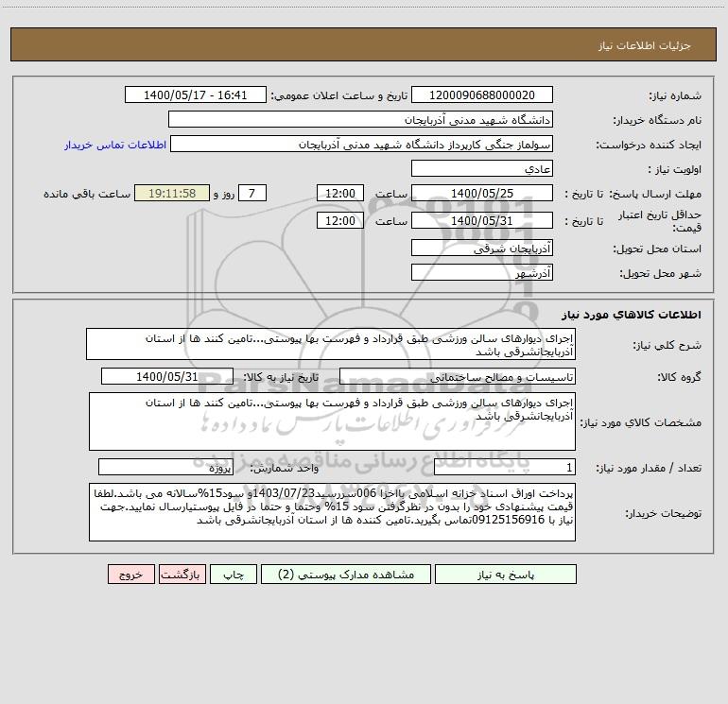Click the پاسخ به نیاز button
This screenshot has height=704, width=728.
pos(506,575)
